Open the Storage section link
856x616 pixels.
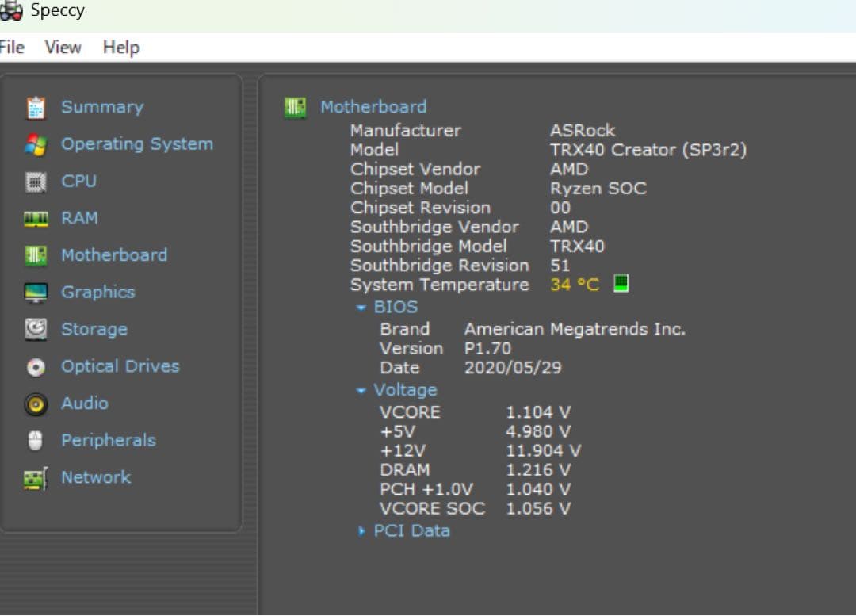(x=94, y=329)
